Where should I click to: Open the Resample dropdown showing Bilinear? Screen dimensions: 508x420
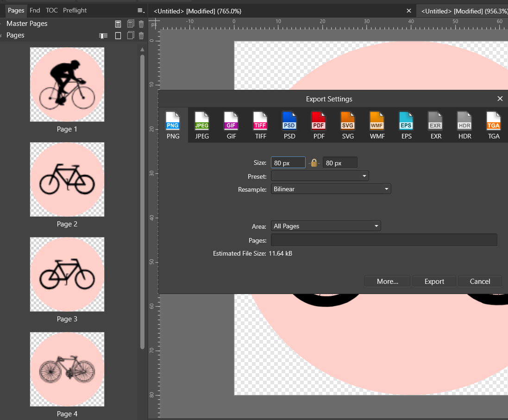[331, 189]
